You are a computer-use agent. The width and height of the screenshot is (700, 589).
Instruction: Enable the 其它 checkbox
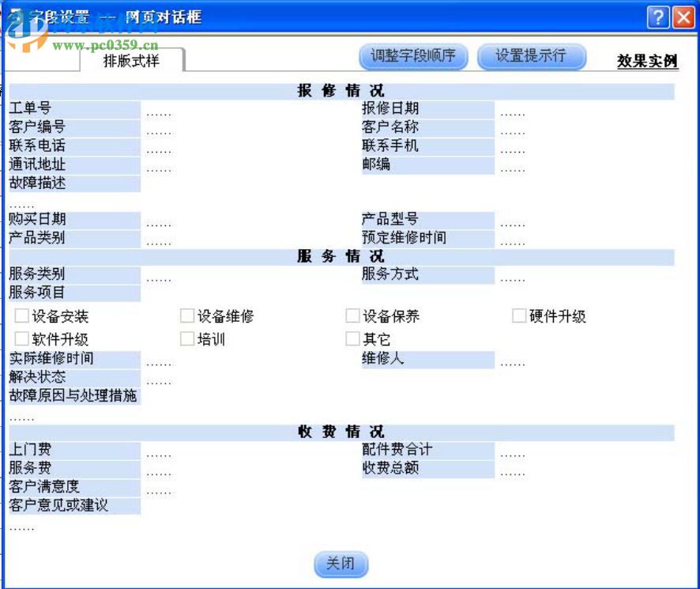tap(351, 338)
